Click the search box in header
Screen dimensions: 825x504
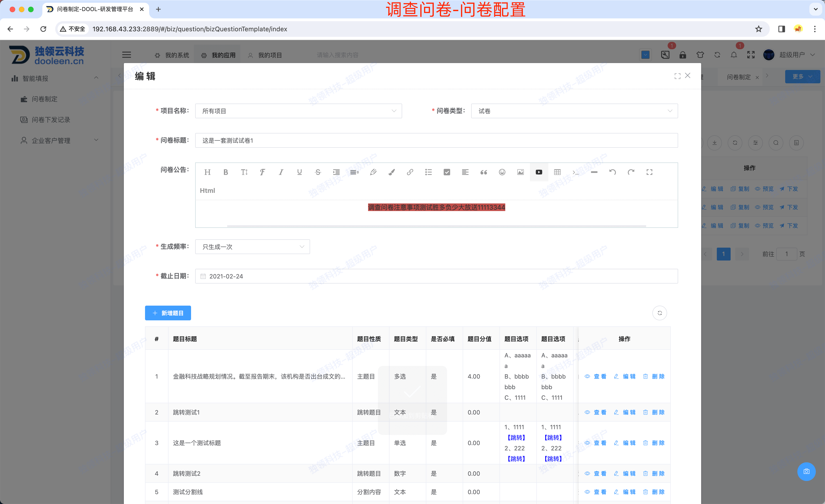337,55
